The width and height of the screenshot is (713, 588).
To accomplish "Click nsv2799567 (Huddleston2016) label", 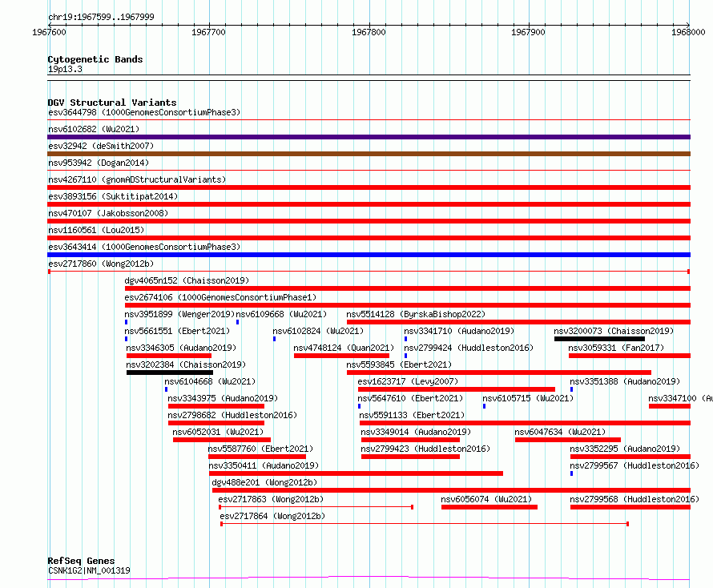I will click(634, 465).
